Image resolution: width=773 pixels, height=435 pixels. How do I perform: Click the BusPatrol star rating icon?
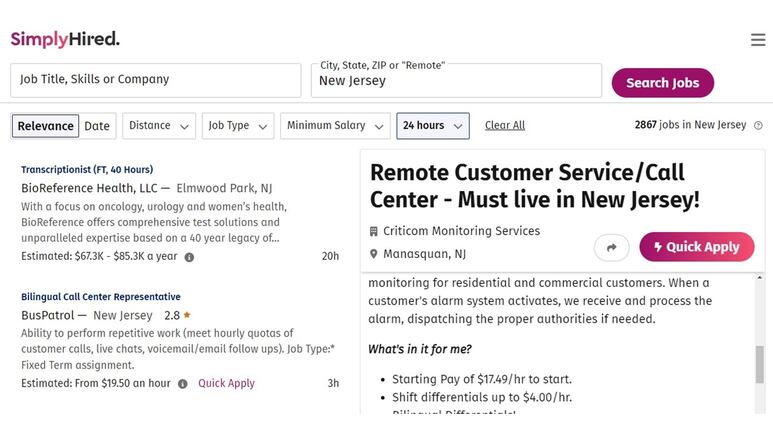pos(187,315)
